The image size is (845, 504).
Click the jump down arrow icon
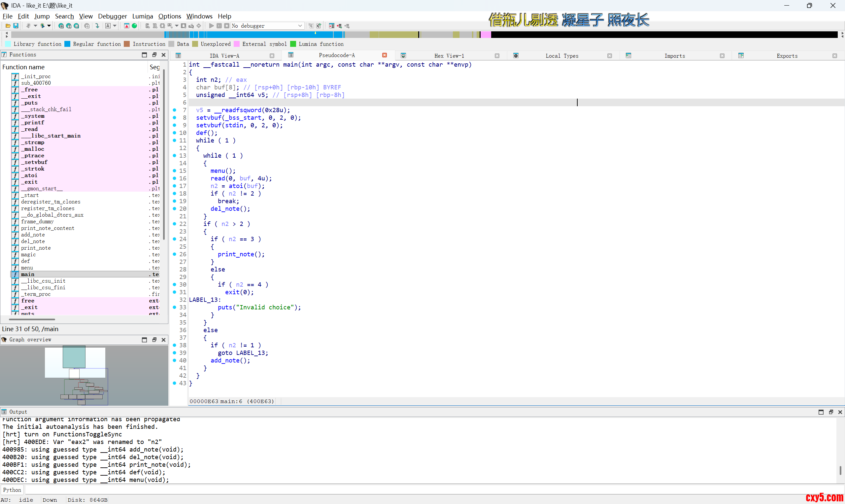[97, 26]
